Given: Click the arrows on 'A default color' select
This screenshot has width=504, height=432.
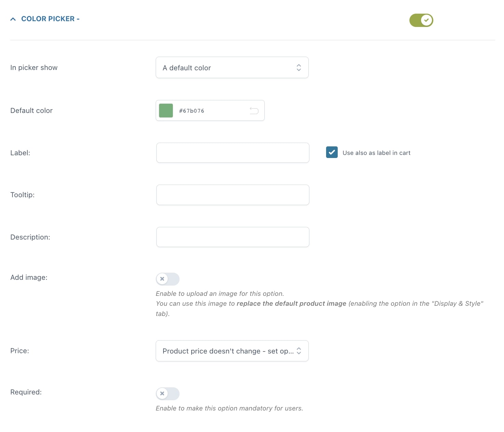Looking at the screenshot, I should (299, 68).
